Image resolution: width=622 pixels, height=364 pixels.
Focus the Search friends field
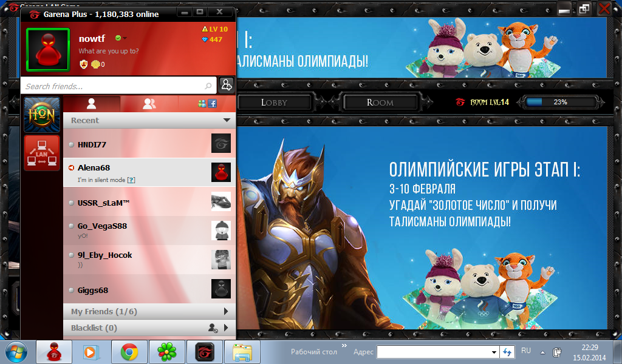tap(118, 86)
